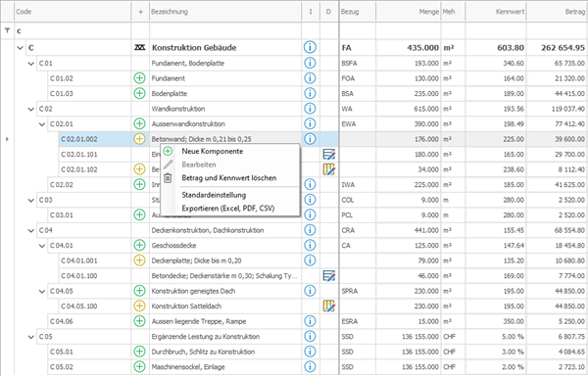Select tree row C 02.01.101
Viewport: 588px width, 376px height.
pyautogui.click(x=79, y=155)
